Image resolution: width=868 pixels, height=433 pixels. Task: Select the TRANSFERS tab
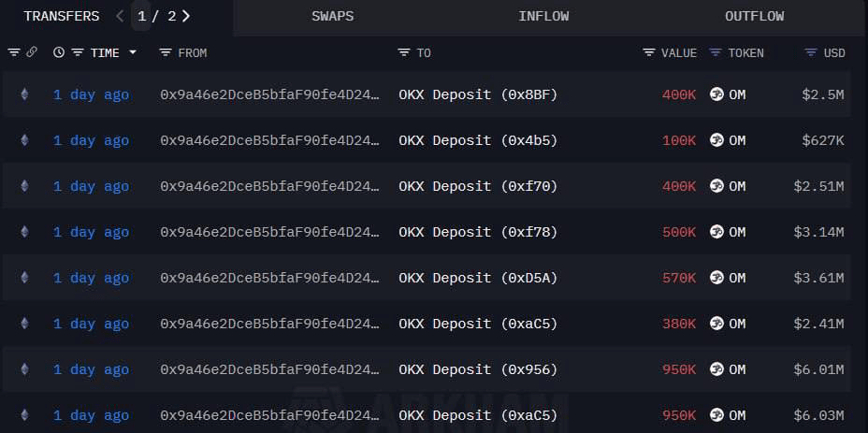[62, 17]
